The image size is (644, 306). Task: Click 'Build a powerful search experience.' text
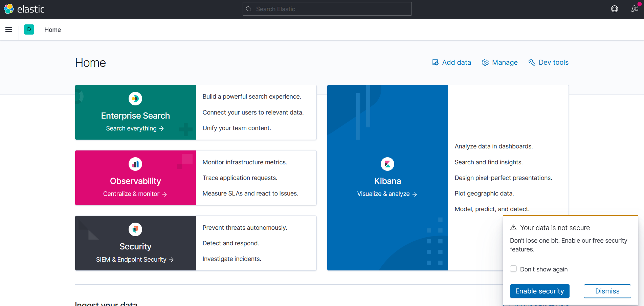(252, 97)
